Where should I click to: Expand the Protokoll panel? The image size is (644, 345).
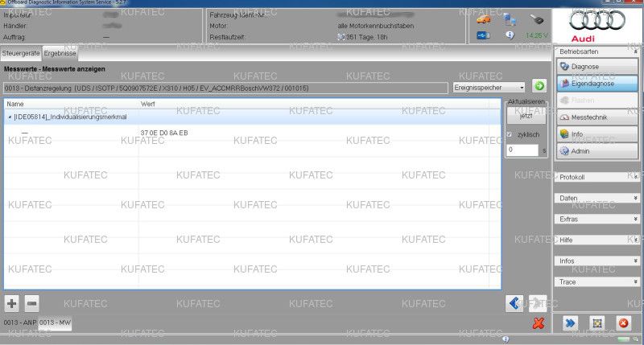tap(597, 177)
